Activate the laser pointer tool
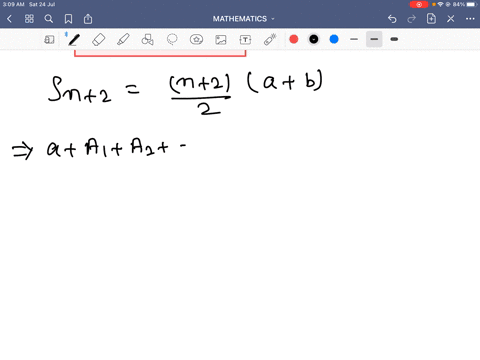This screenshot has height=360, width=480. [270, 39]
